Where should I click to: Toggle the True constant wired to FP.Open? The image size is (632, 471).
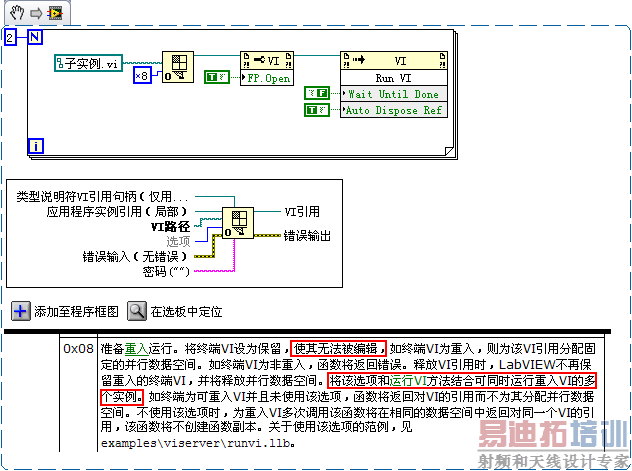pyautogui.click(x=217, y=77)
